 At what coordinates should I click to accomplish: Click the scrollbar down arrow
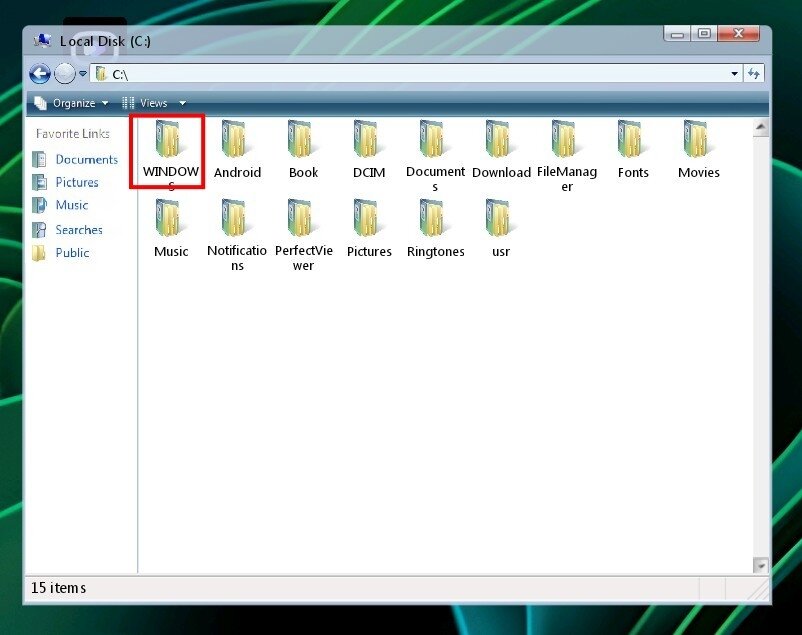tap(761, 565)
